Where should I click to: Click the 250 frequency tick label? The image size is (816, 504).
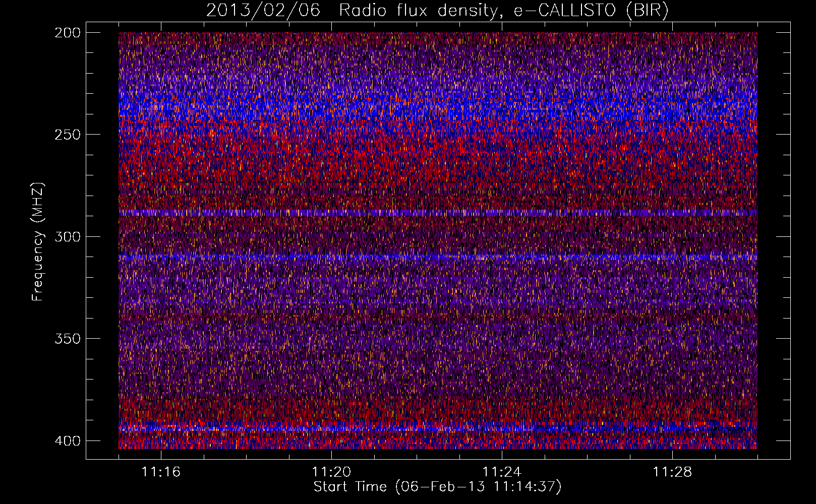coord(67,135)
